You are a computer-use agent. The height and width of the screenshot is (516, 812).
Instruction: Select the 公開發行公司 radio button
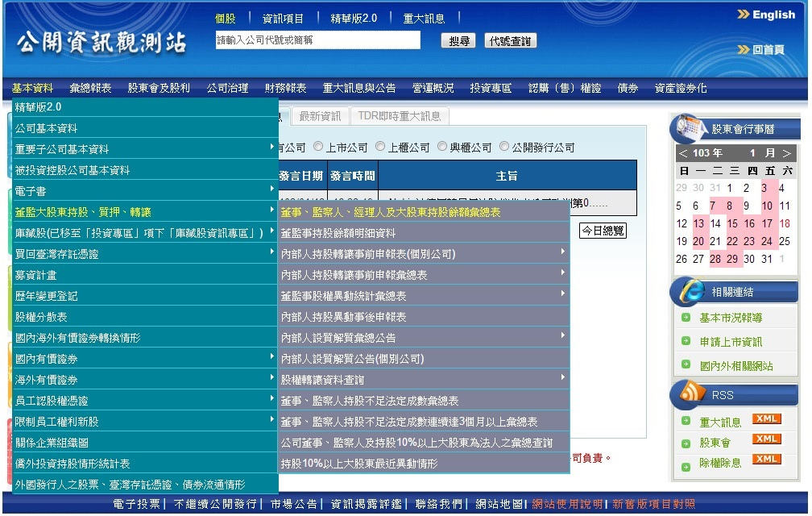[x=504, y=147]
